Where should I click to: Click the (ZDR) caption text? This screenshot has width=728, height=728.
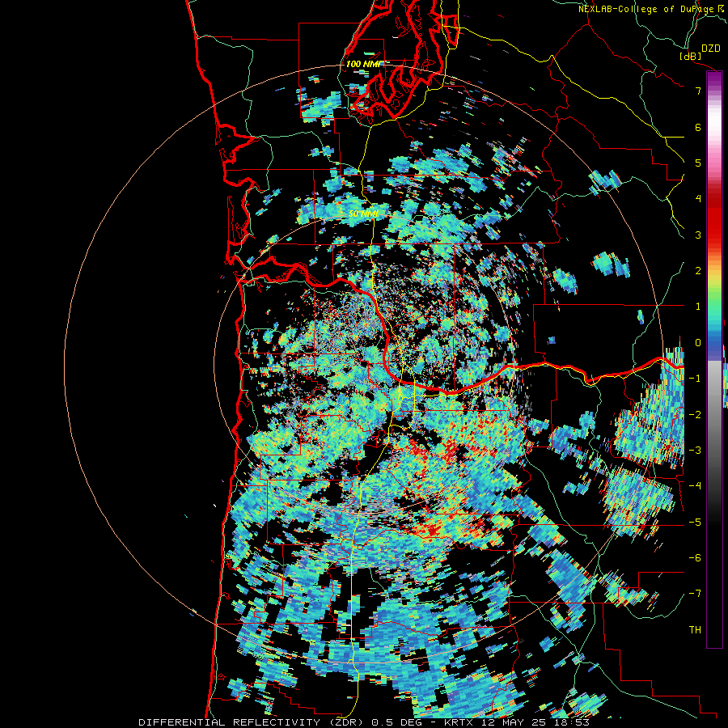point(345,722)
